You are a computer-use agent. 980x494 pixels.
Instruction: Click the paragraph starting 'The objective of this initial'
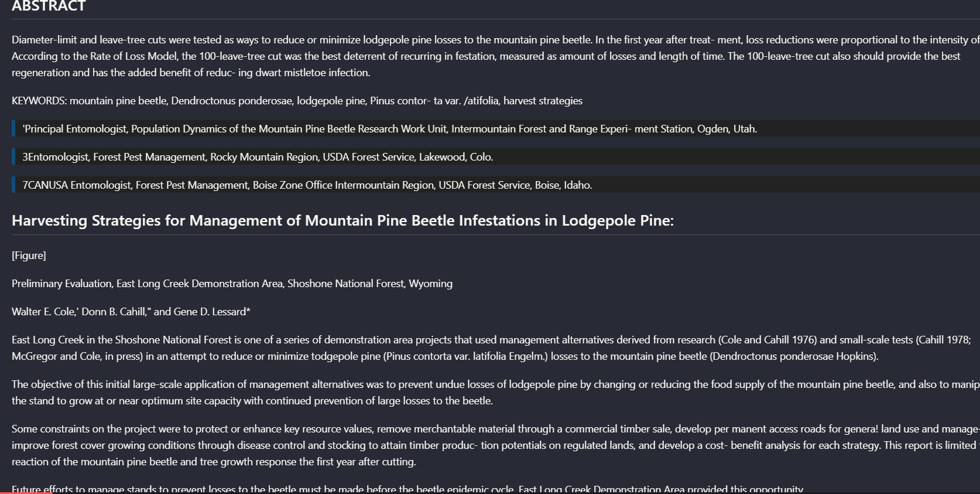pyautogui.click(x=496, y=393)
